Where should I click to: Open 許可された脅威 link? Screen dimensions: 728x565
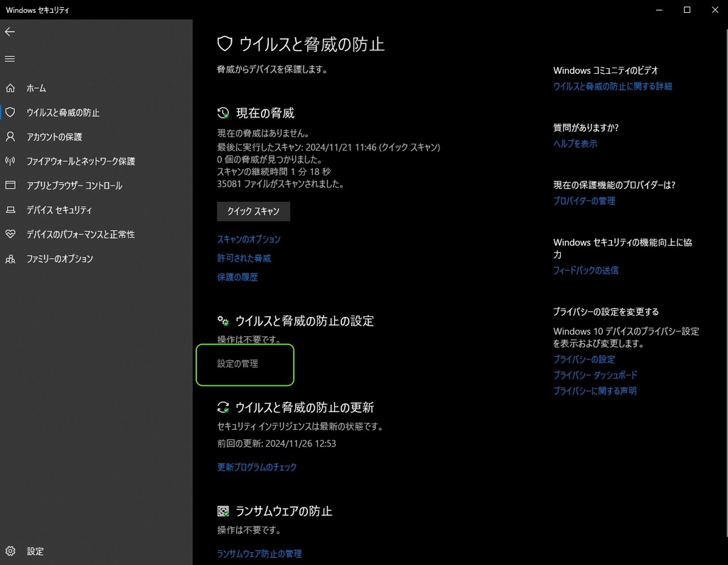[245, 258]
